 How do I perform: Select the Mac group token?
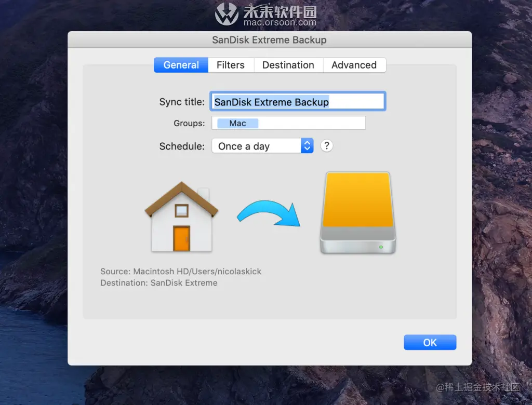[x=237, y=123]
